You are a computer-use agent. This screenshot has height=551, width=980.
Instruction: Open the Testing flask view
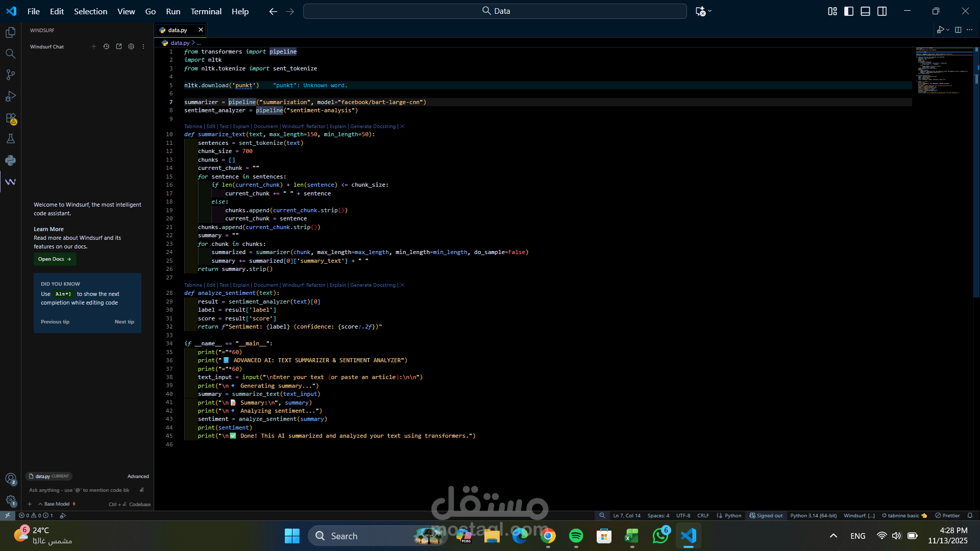10,139
